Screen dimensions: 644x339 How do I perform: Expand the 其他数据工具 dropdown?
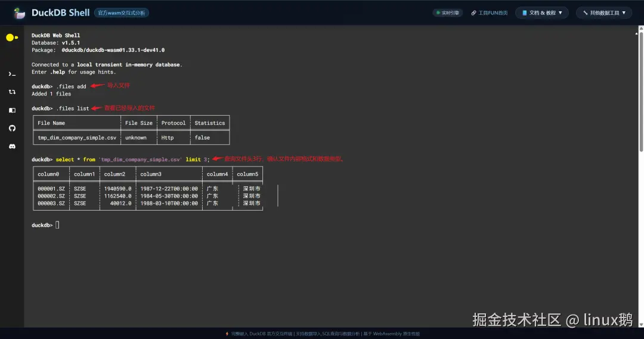pos(603,13)
